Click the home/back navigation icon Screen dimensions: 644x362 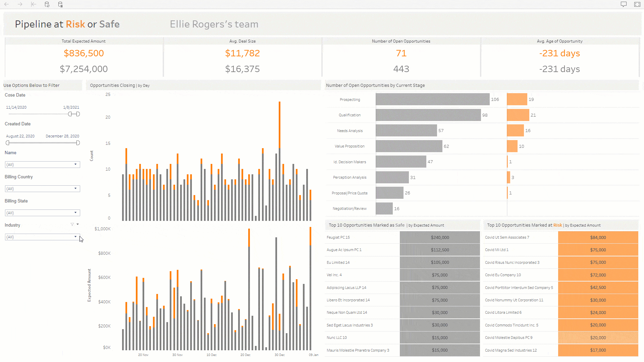coord(34,4)
